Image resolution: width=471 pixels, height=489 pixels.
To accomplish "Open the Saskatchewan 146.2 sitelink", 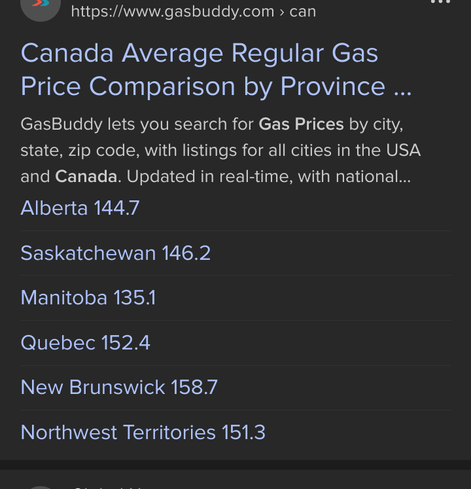I will [115, 253].
